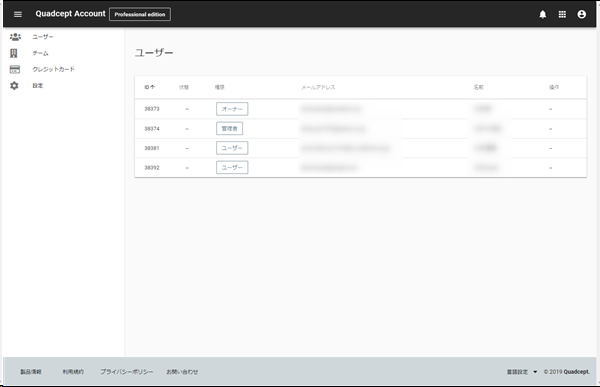
Task: Open the notifications bell
Action: [543, 15]
